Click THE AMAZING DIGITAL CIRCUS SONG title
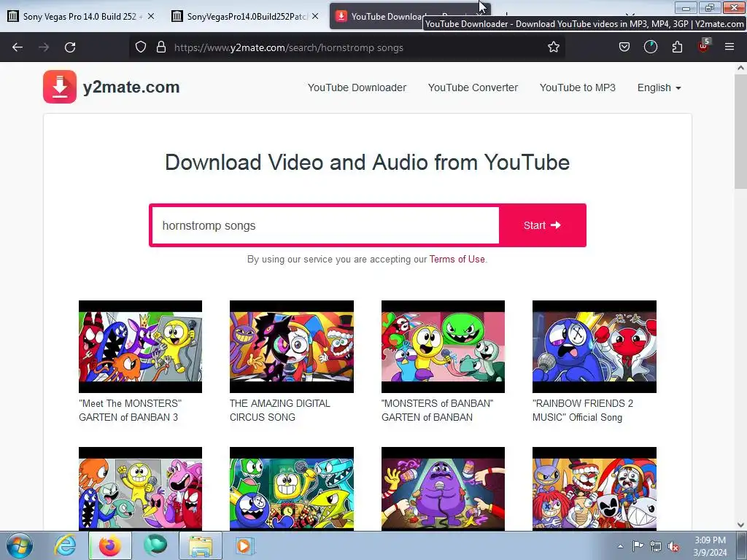Image resolution: width=747 pixels, height=560 pixels. pos(279,410)
